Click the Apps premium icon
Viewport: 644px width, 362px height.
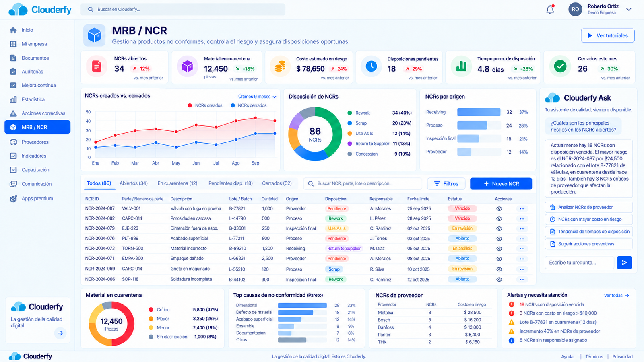[x=13, y=198]
